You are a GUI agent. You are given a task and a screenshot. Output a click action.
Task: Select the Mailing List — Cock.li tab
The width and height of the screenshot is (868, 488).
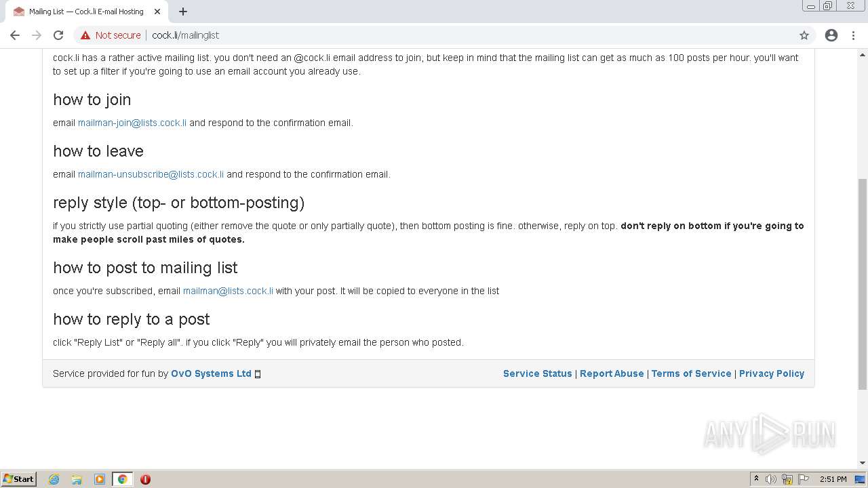86,12
